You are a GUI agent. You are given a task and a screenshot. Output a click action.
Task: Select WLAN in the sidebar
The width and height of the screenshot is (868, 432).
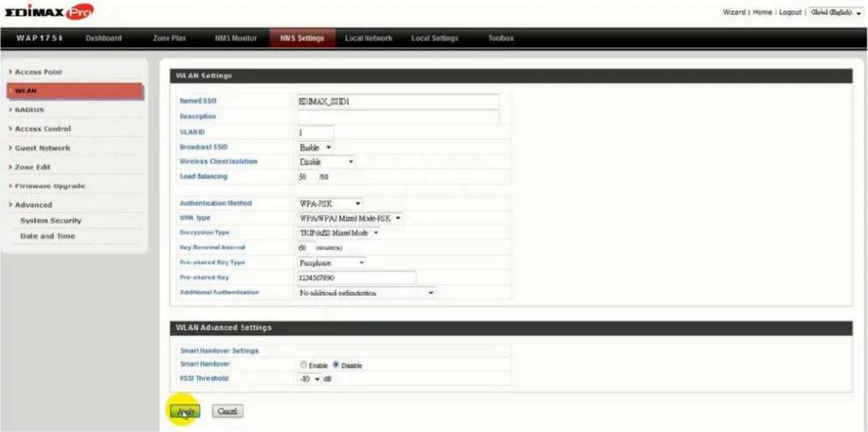(75, 91)
